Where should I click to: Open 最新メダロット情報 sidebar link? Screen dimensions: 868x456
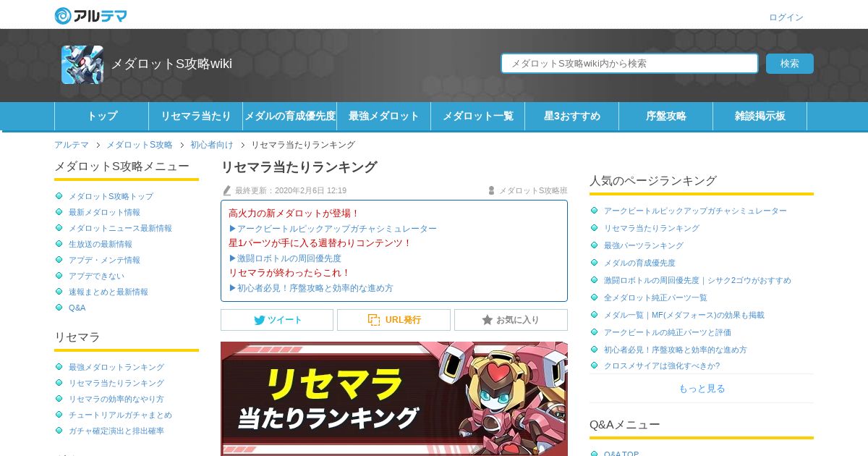104,212
